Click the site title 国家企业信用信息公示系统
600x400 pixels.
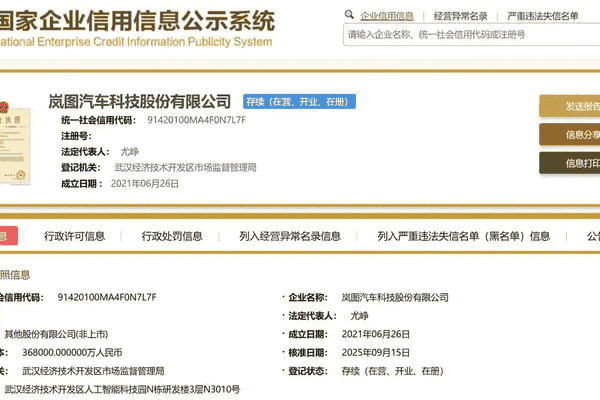137,21
